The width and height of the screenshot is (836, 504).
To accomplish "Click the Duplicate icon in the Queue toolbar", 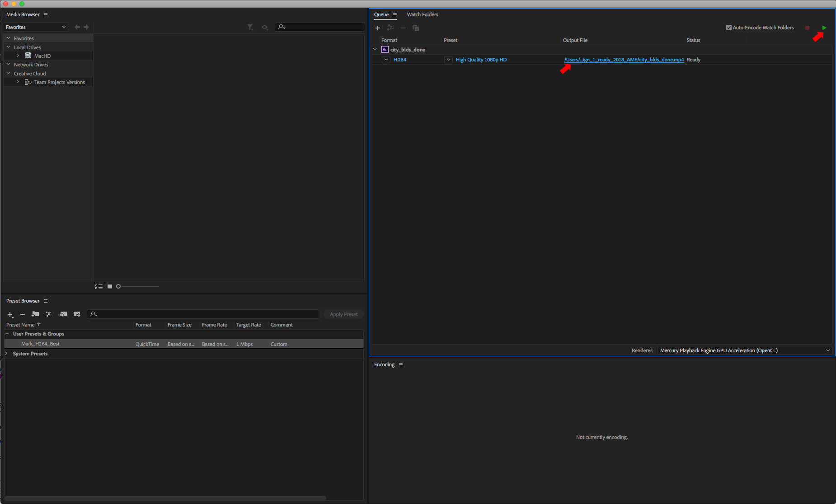I will pos(416,28).
